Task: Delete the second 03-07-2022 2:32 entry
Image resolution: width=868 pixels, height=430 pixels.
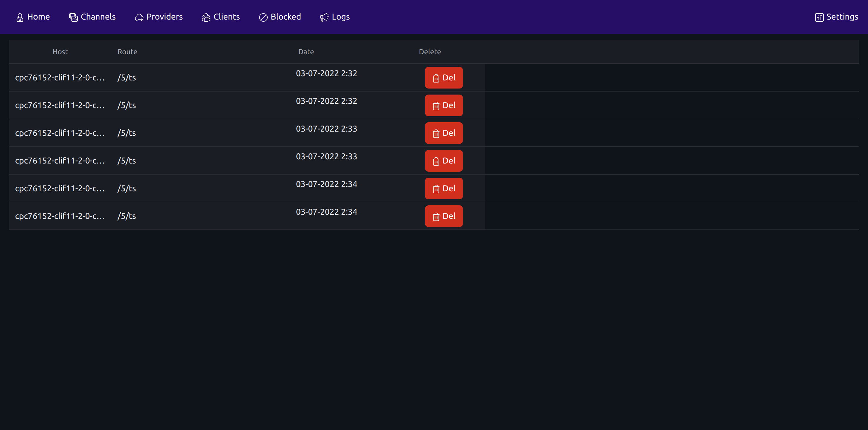Action: click(444, 105)
